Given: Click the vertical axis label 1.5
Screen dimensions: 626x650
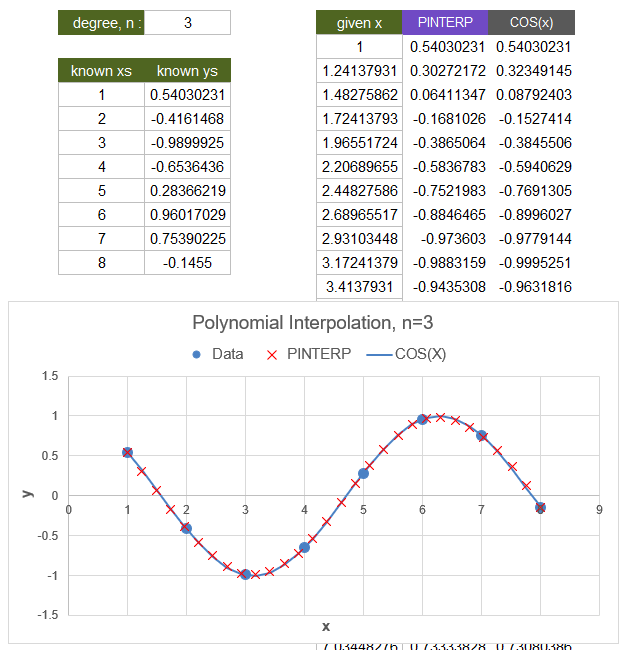Looking at the screenshot, I should click(x=50, y=376).
